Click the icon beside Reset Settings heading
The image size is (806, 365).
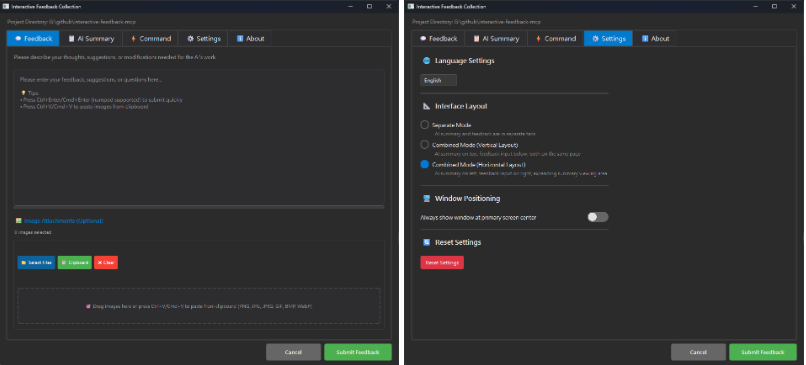click(426, 242)
